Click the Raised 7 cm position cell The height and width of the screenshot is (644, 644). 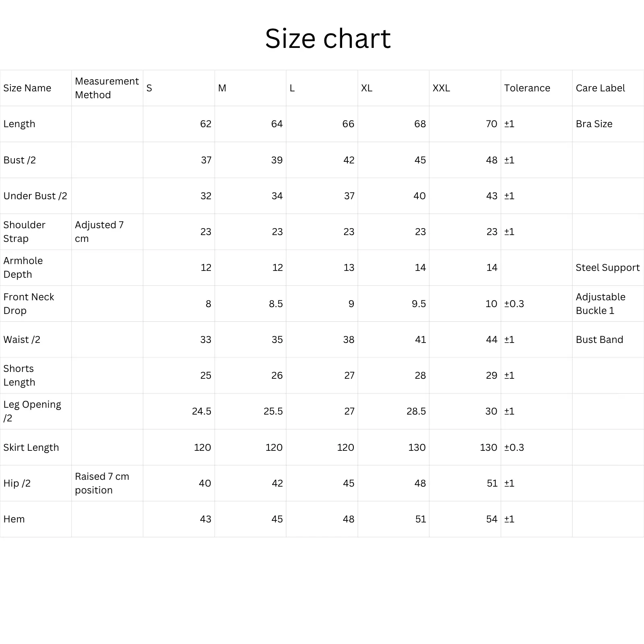tap(102, 483)
